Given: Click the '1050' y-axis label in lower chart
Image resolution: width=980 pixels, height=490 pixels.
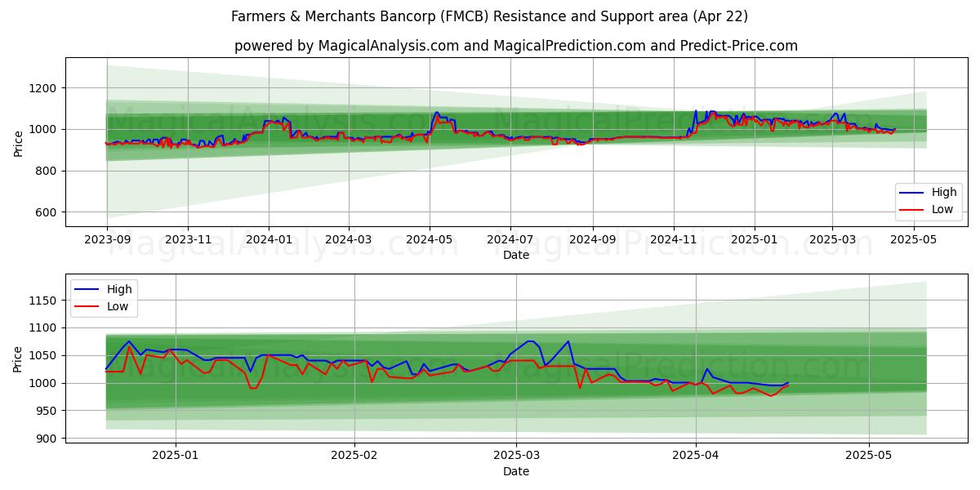Looking at the screenshot, I should coord(45,356).
